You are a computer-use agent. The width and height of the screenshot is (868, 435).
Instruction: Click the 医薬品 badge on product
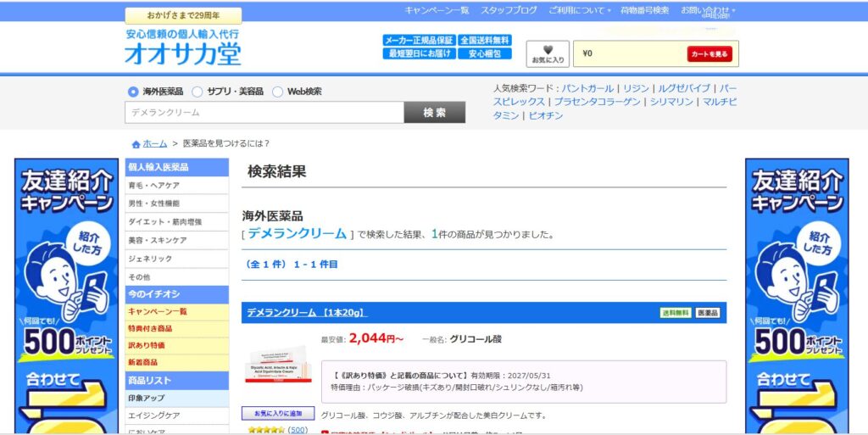[x=708, y=313]
